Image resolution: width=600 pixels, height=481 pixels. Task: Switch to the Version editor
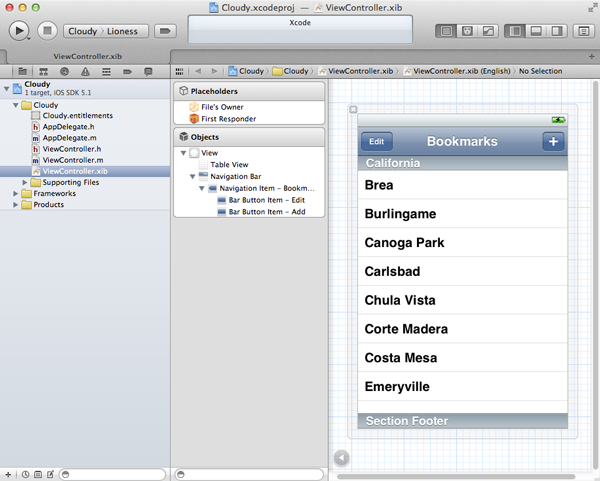488,31
